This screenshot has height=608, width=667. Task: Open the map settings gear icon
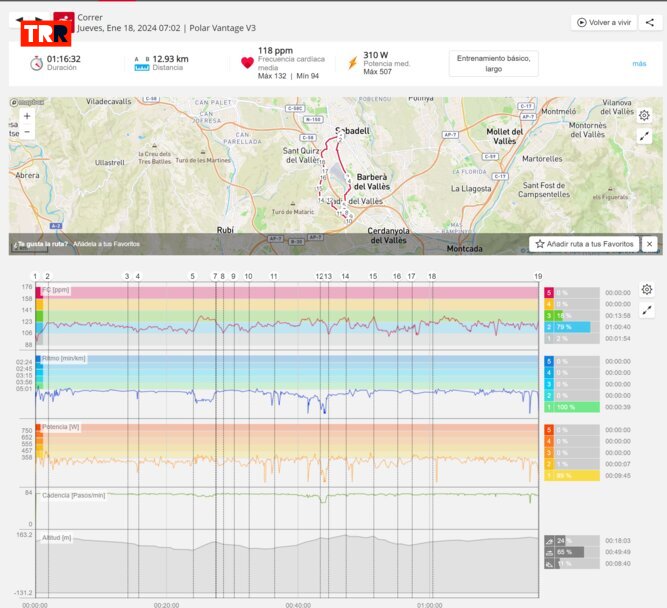[644, 115]
